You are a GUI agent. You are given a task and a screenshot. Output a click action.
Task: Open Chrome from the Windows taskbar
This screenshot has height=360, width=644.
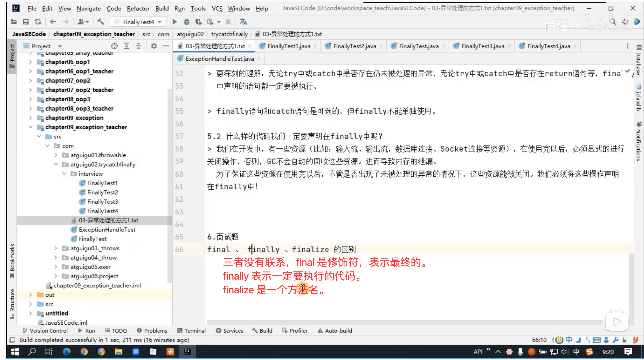(x=84, y=352)
